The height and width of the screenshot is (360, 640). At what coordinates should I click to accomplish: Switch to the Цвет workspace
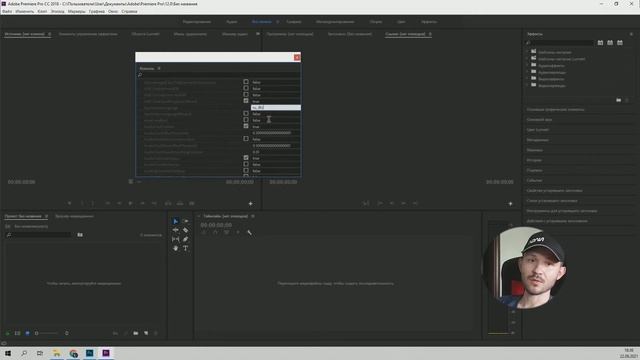(x=401, y=22)
